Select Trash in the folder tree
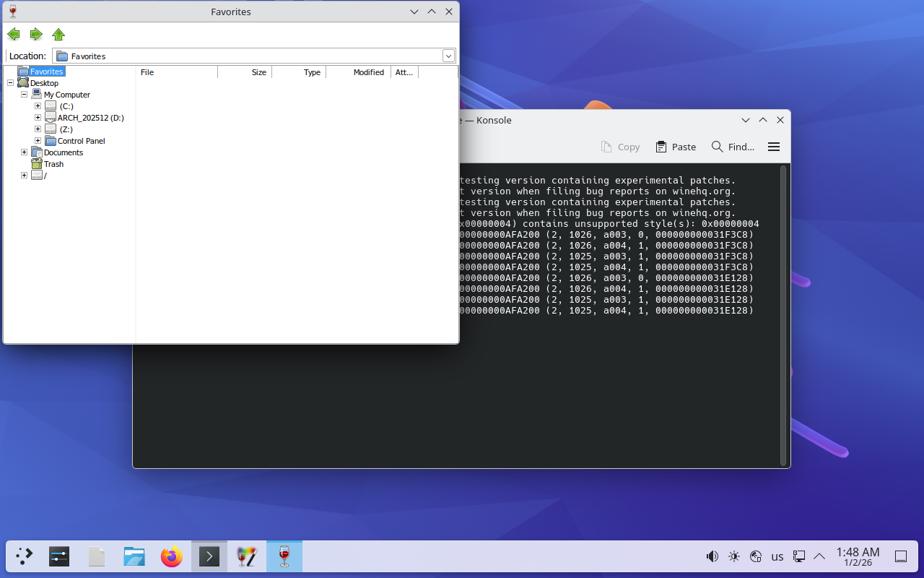The height and width of the screenshot is (578, 924). tap(53, 164)
